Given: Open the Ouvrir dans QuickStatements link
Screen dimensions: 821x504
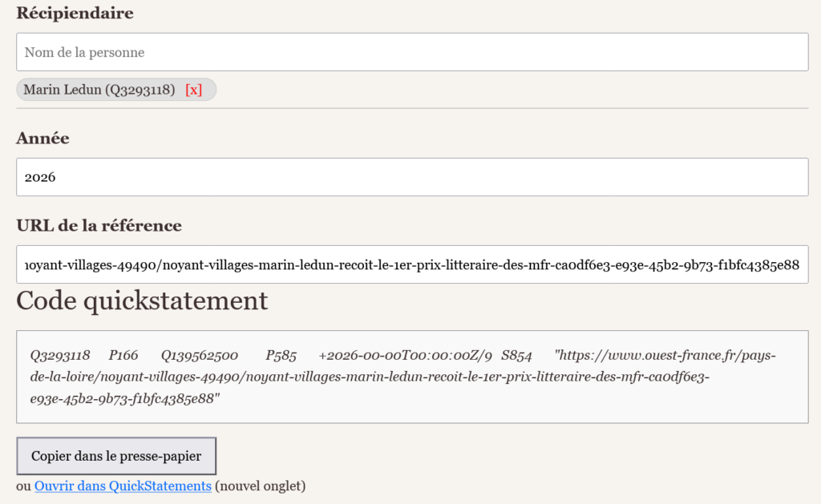Looking at the screenshot, I should point(123,486).
